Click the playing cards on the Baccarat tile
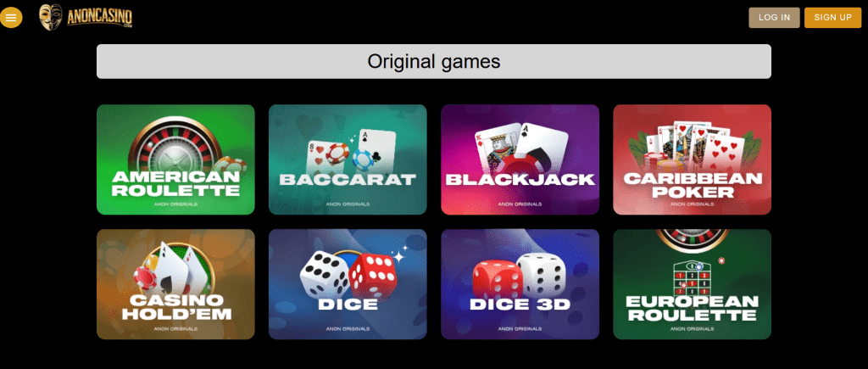The width and height of the screenshot is (868, 369). (352, 151)
